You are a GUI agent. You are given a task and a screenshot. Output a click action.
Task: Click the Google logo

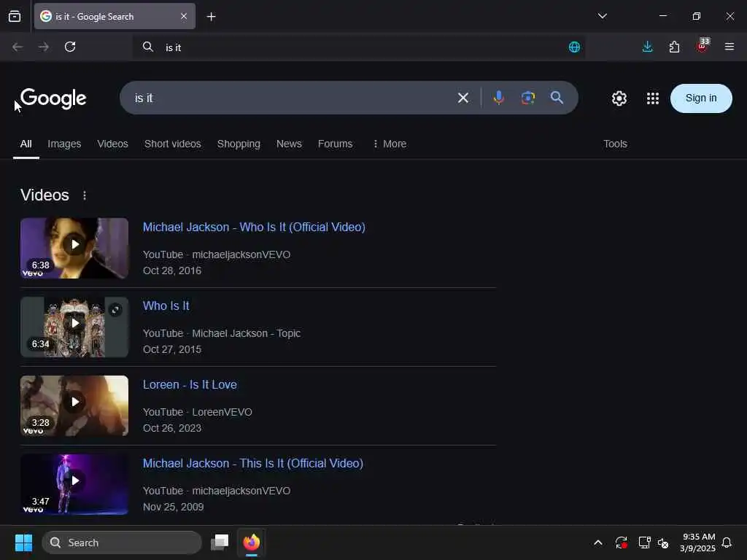[x=53, y=98]
